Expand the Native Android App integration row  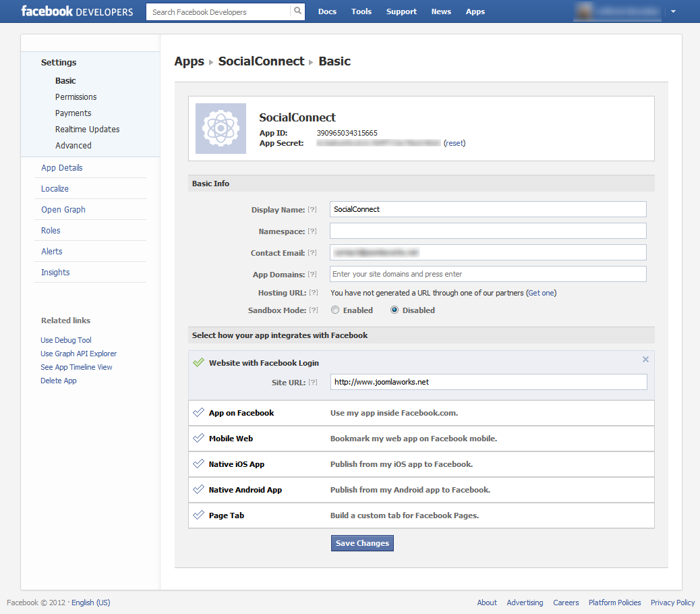click(421, 490)
